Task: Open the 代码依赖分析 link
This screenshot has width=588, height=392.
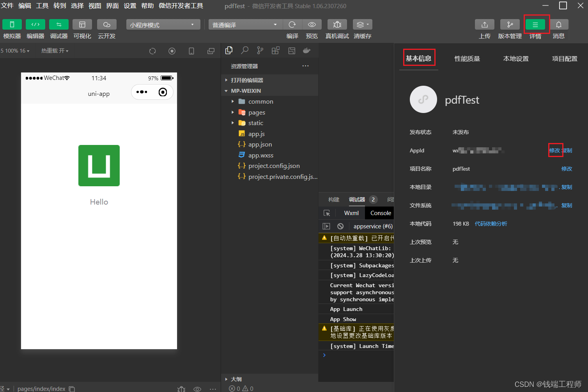Action: pos(491,224)
